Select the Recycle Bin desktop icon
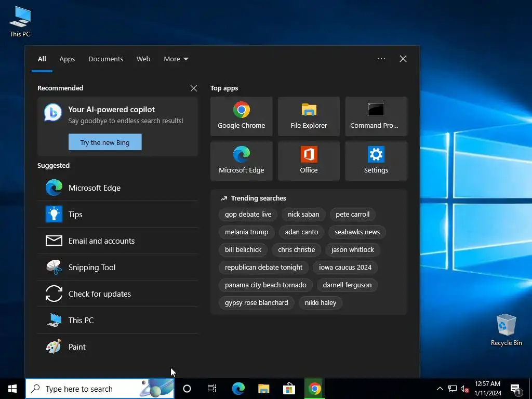The height and width of the screenshot is (399, 532). coord(506,330)
